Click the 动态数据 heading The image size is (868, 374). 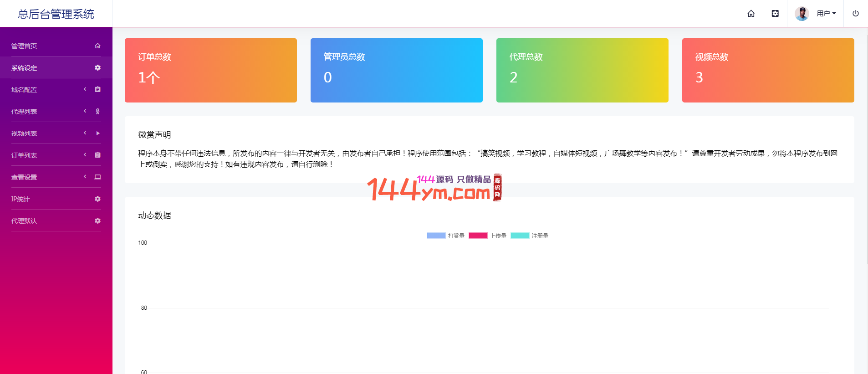pyautogui.click(x=154, y=215)
